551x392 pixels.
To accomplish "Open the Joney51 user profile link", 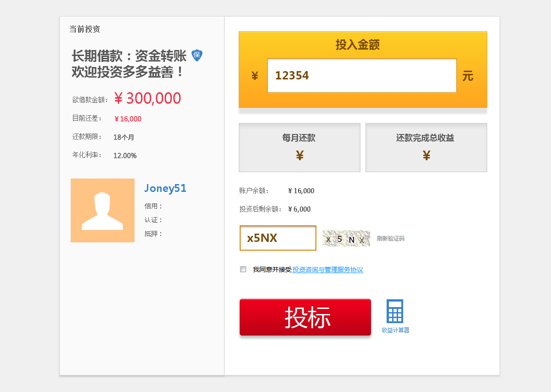I will click(x=165, y=188).
